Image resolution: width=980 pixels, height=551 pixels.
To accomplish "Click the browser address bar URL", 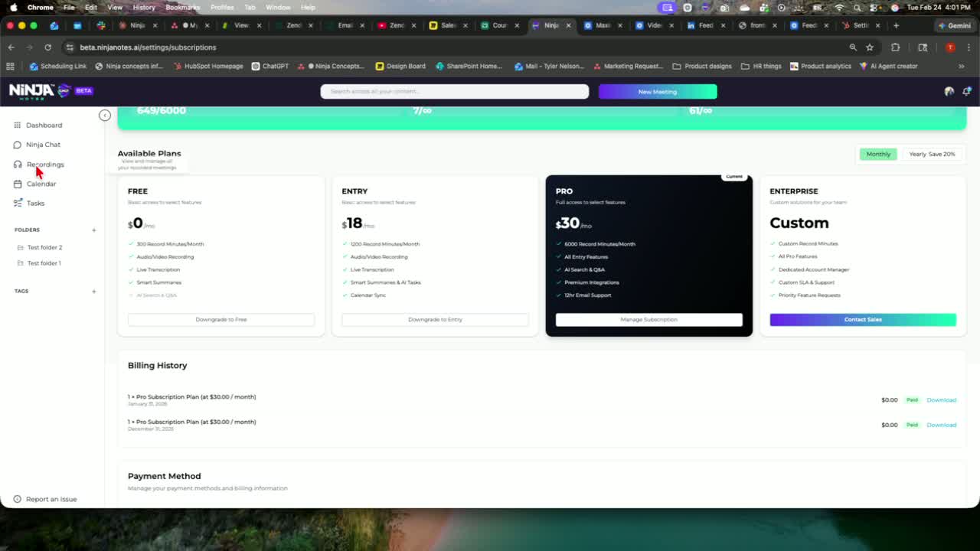I will click(x=148, y=47).
